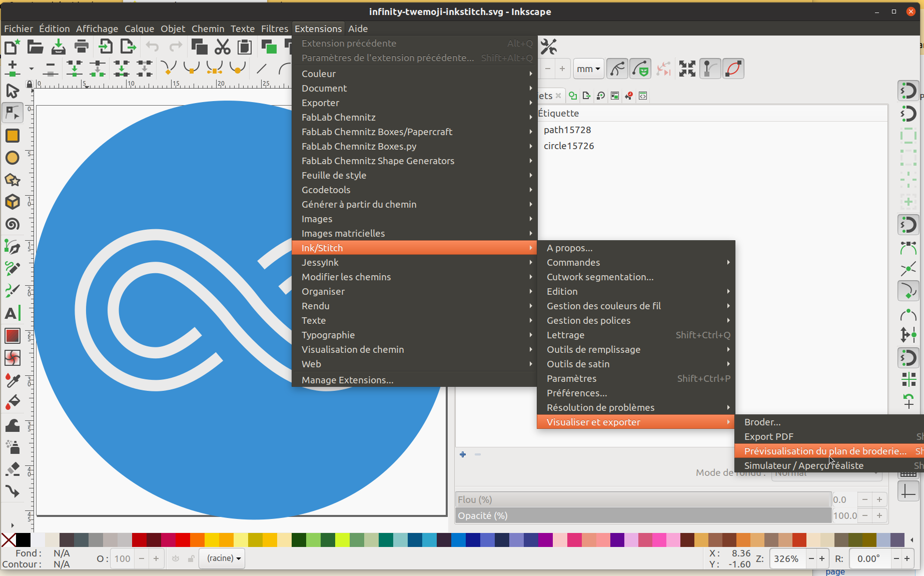Open the Chemin menu

click(x=208, y=29)
